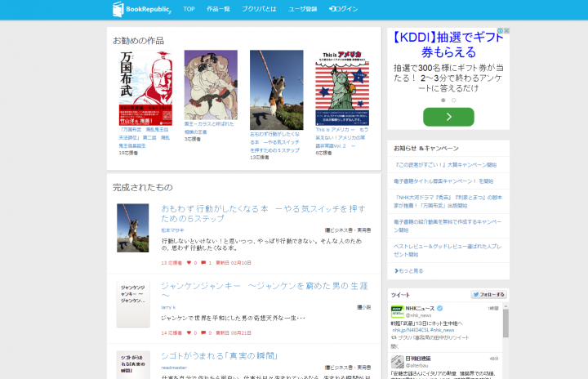This screenshot has height=379, width=588.
Task: Click the comment icon on first completed book
Action: click(x=203, y=263)
